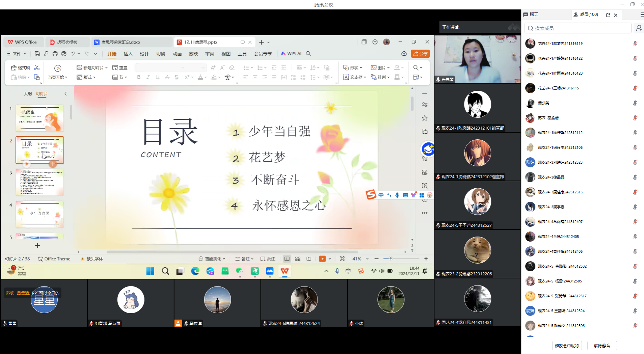Screen dimensions: 644x354
Task: Switch to 聊天 chat tab
Action: pyautogui.click(x=531, y=15)
